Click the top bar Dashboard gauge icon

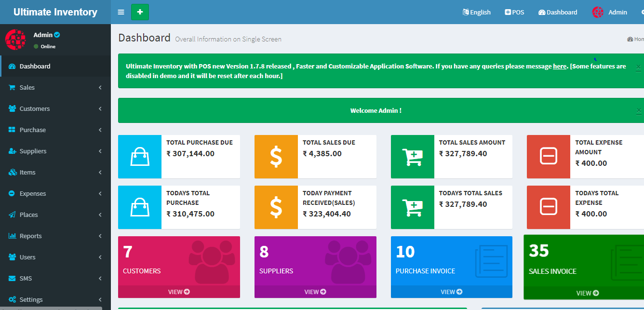(542, 12)
